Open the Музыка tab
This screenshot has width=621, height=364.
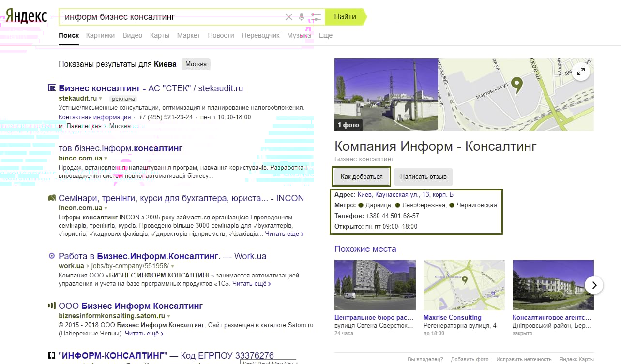pyautogui.click(x=299, y=35)
